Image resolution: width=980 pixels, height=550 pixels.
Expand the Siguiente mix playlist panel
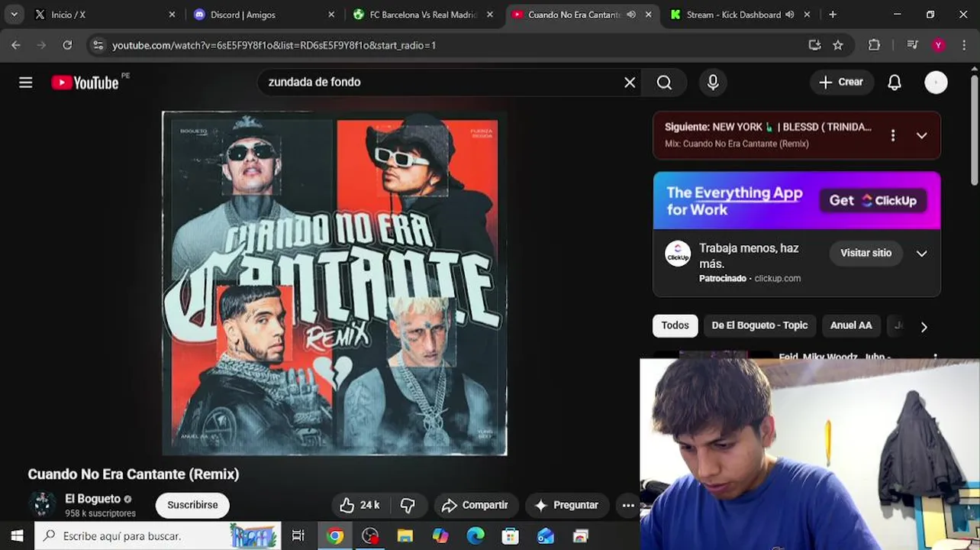[x=922, y=135]
